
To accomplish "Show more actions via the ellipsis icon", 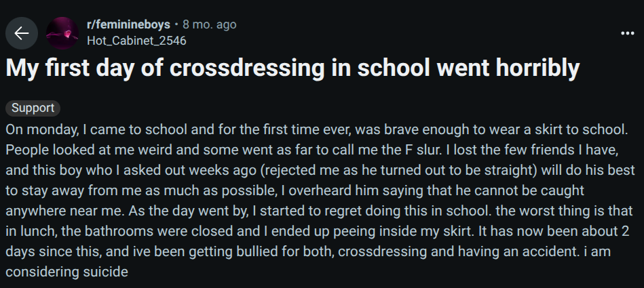I will (x=627, y=33).
